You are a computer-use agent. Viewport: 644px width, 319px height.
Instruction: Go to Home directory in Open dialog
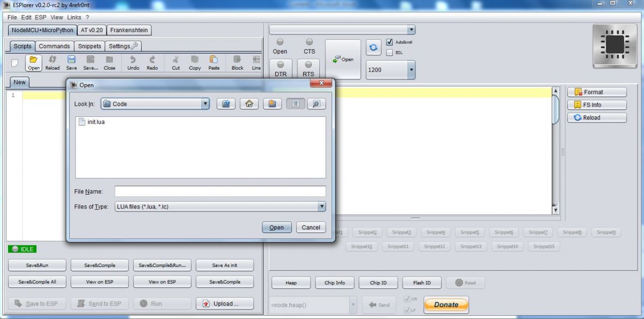pyautogui.click(x=249, y=104)
